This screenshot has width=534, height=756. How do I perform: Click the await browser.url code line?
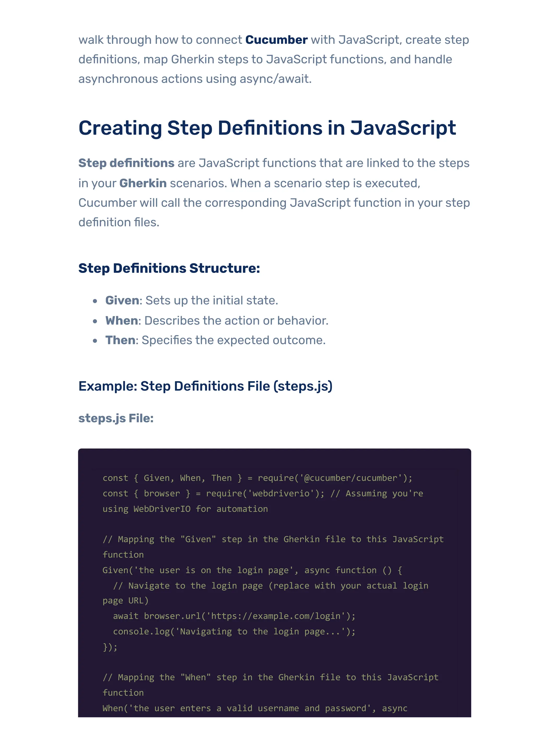click(x=234, y=616)
